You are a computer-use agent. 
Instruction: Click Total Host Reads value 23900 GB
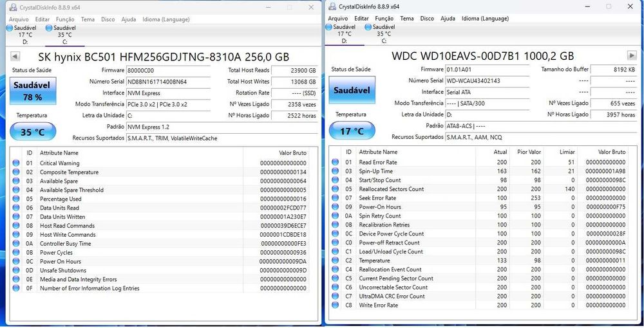[294, 71]
